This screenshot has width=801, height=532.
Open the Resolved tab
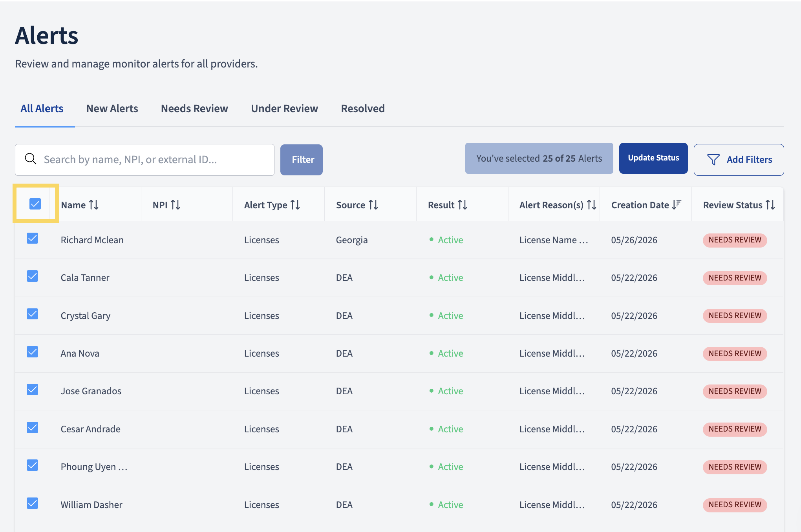[363, 109]
